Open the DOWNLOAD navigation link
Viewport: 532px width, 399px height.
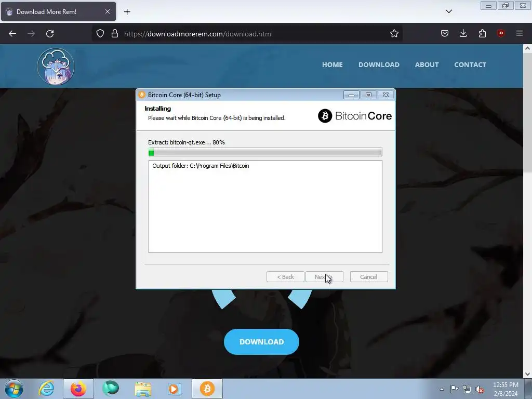pyautogui.click(x=379, y=64)
